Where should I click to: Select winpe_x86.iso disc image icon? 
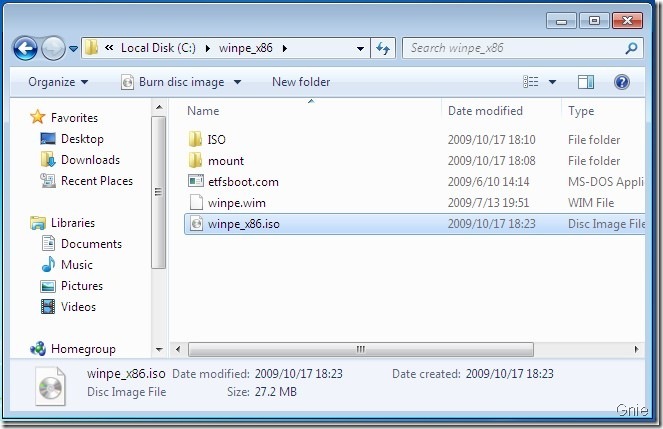(196, 223)
